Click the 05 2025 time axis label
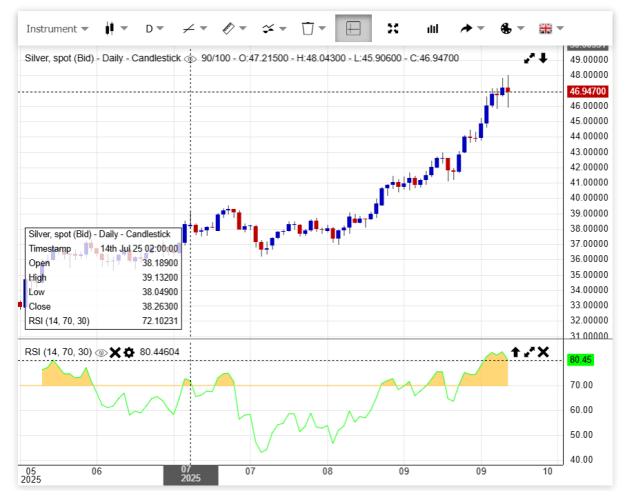 [x=31, y=475]
